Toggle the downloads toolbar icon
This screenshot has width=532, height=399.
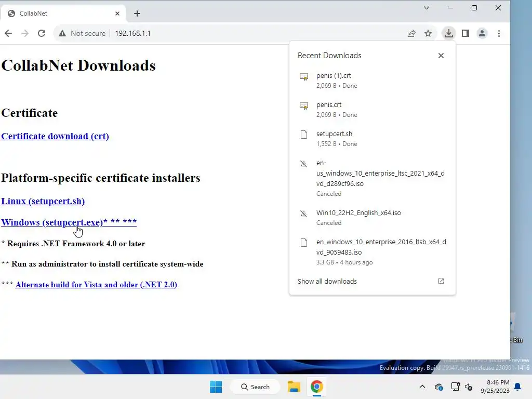click(x=448, y=33)
